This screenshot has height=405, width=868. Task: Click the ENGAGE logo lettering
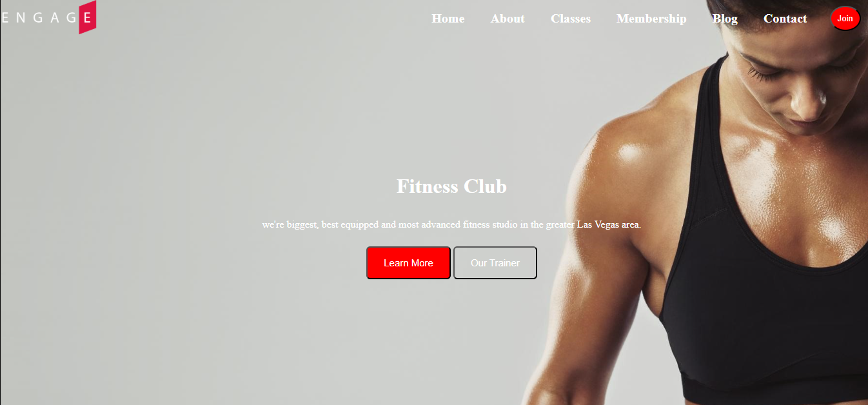[48, 18]
